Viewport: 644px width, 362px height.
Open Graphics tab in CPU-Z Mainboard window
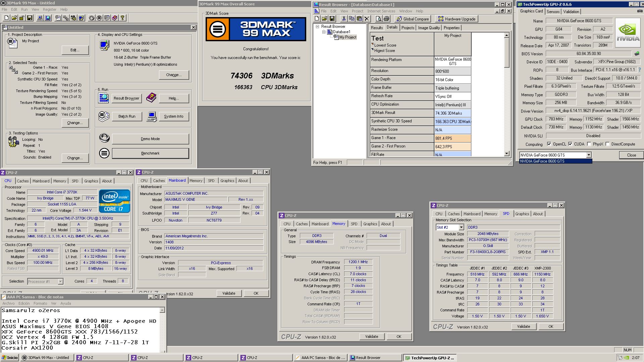[x=227, y=181]
